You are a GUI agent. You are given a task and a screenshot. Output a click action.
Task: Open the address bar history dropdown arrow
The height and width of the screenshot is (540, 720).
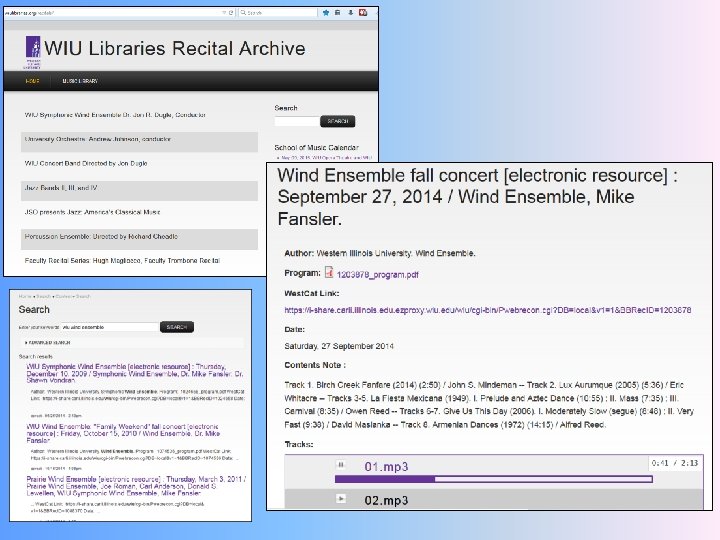coord(224,12)
